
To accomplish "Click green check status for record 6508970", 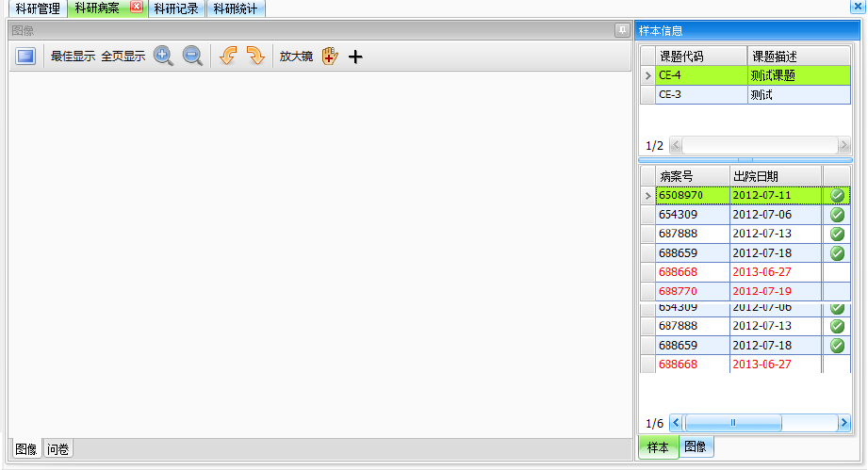I will [x=837, y=195].
